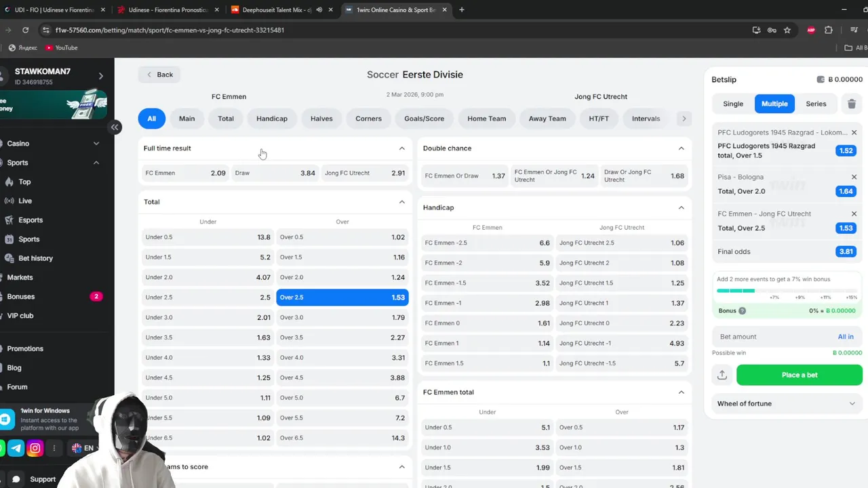Open VIP club in sidebar
This screenshot has height=488, width=868.
point(20,316)
